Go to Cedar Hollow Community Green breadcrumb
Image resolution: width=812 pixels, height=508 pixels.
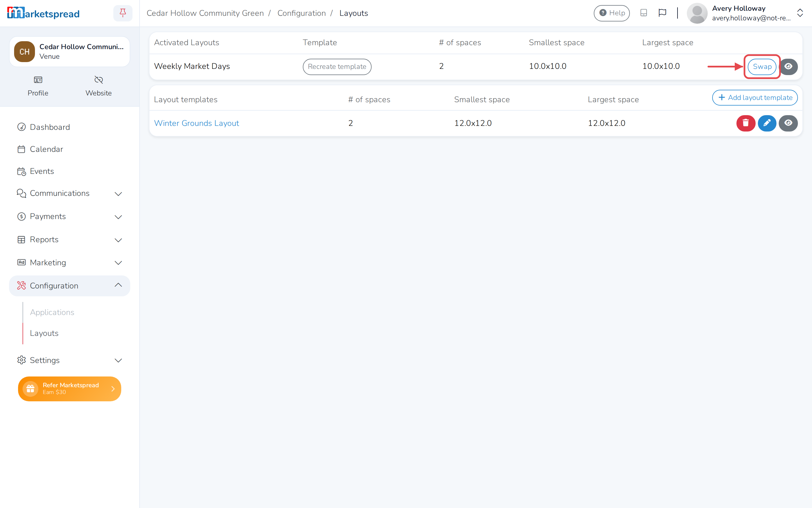(x=205, y=13)
